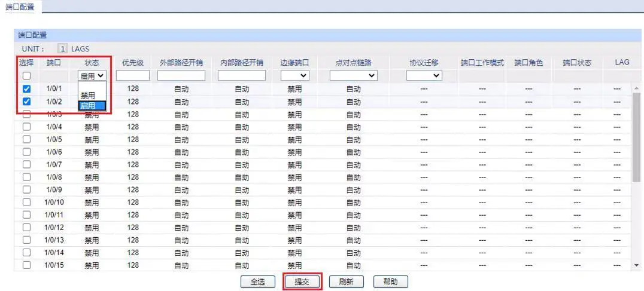Switch to the LAGS tab
The width and height of the screenshot is (644, 291).
(x=80, y=48)
